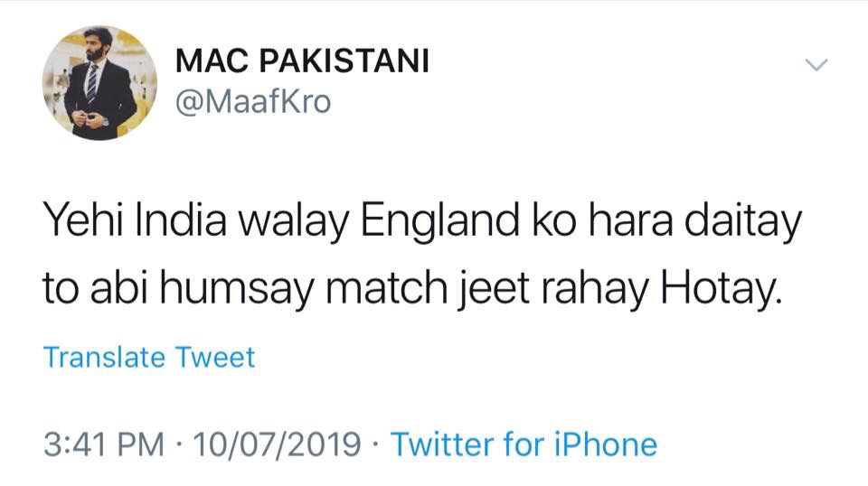The width and height of the screenshot is (868, 486).
Task: Click the 3:41 PM timestamp
Action: pyautogui.click(x=104, y=444)
